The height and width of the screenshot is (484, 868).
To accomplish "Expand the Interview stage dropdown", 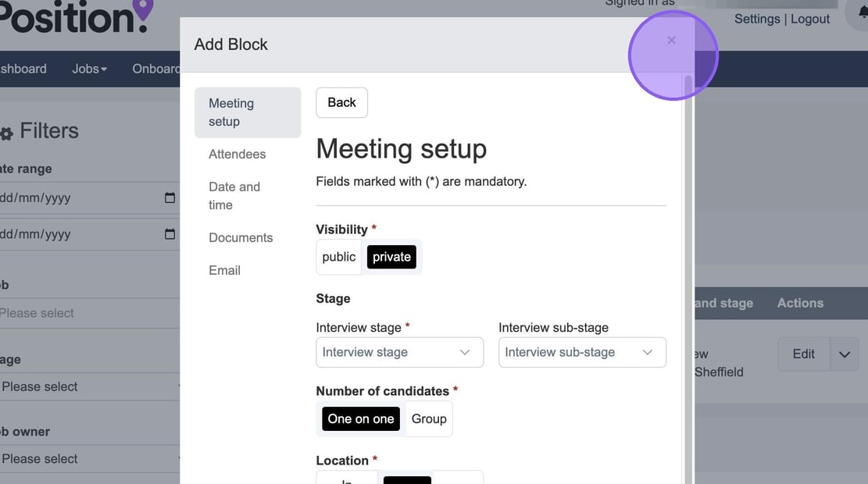I will click(399, 353).
